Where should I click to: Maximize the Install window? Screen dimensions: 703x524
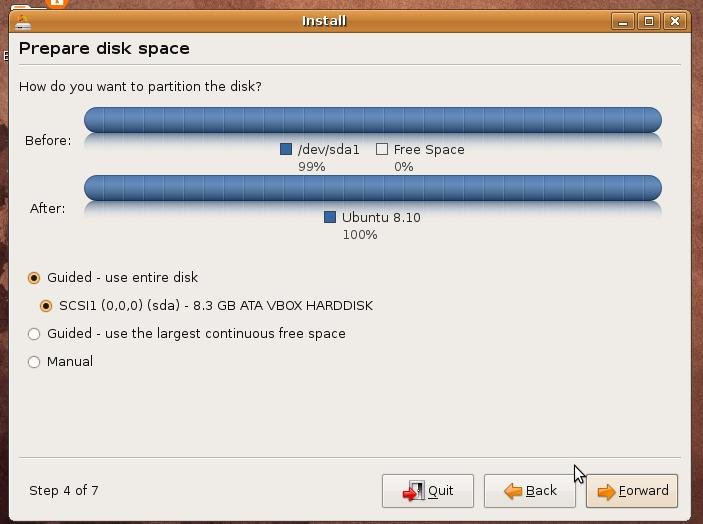click(649, 20)
